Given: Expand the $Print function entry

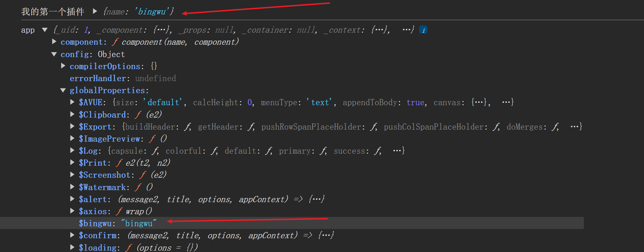Looking at the screenshot, I should (x=72, y=162).
